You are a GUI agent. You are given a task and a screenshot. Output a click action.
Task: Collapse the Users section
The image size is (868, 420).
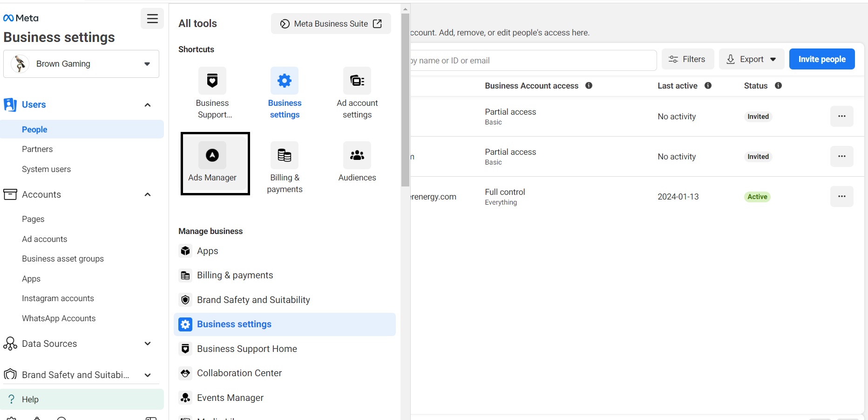[148, 105]
